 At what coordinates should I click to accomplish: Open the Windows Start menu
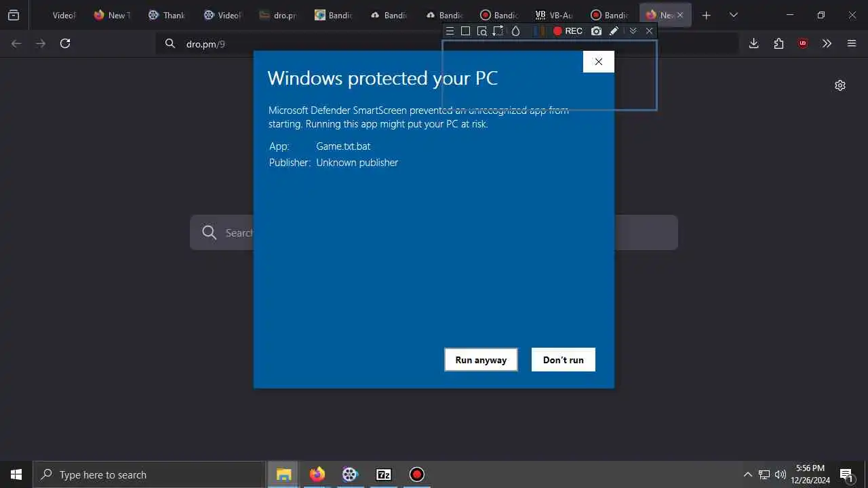[16, 474]
